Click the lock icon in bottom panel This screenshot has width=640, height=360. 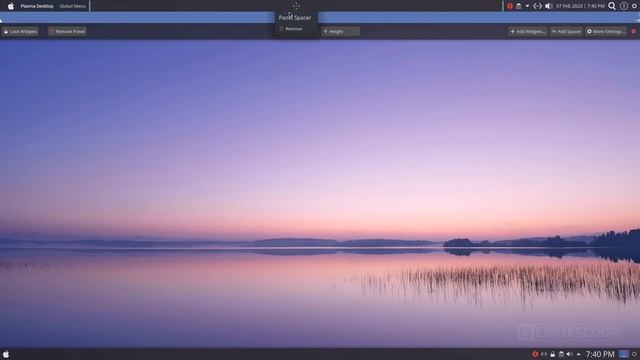click(x=552, y=354)
